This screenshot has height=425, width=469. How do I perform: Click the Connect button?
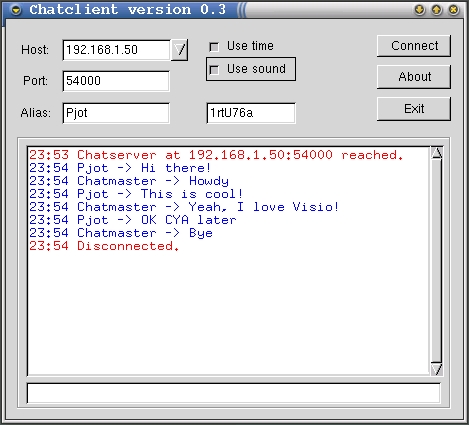click(414, 46)
